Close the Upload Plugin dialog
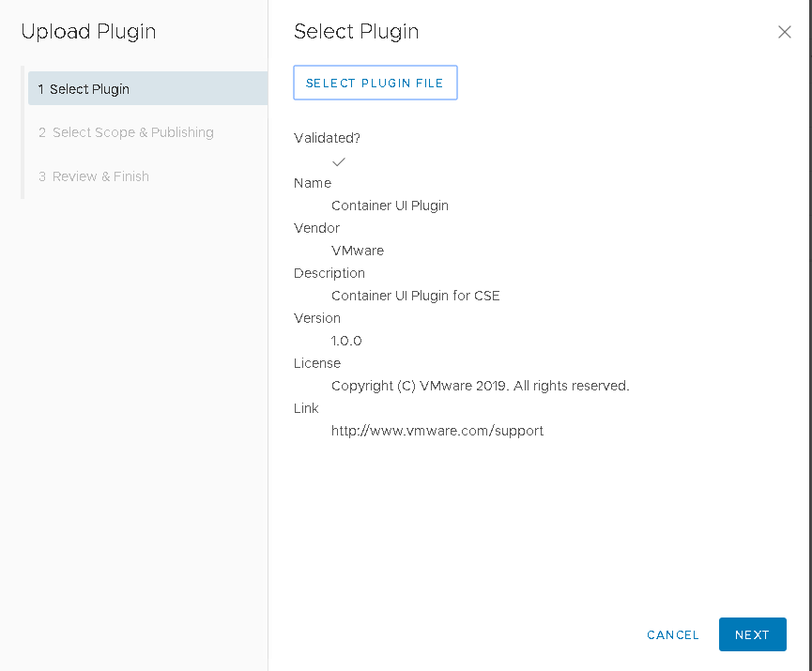812x671 pixels. pos(785,32)
